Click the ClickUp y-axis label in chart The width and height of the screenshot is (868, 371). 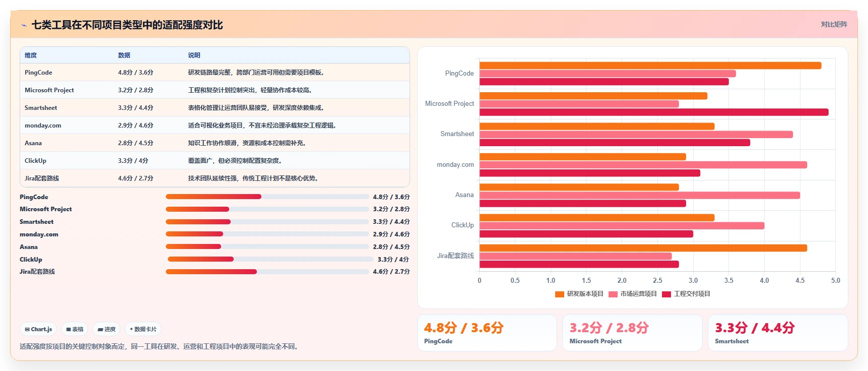click(462, 225)
